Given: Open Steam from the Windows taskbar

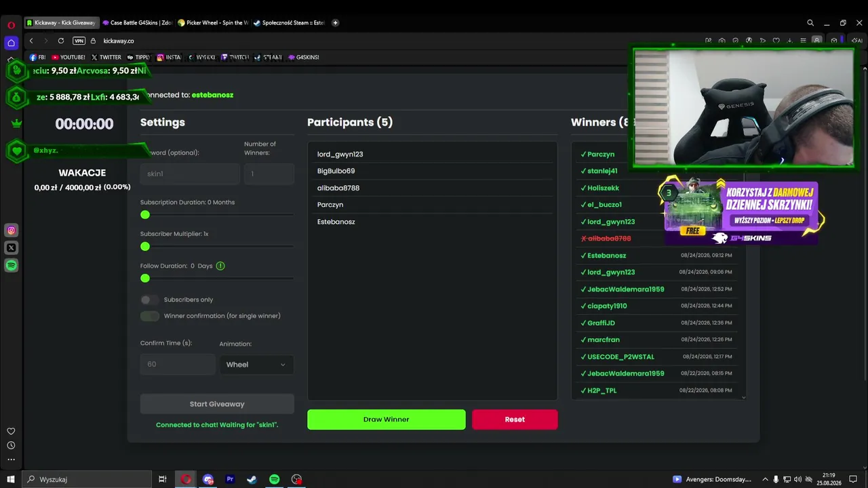Looking at the screenshot, I should click(252, 479).
